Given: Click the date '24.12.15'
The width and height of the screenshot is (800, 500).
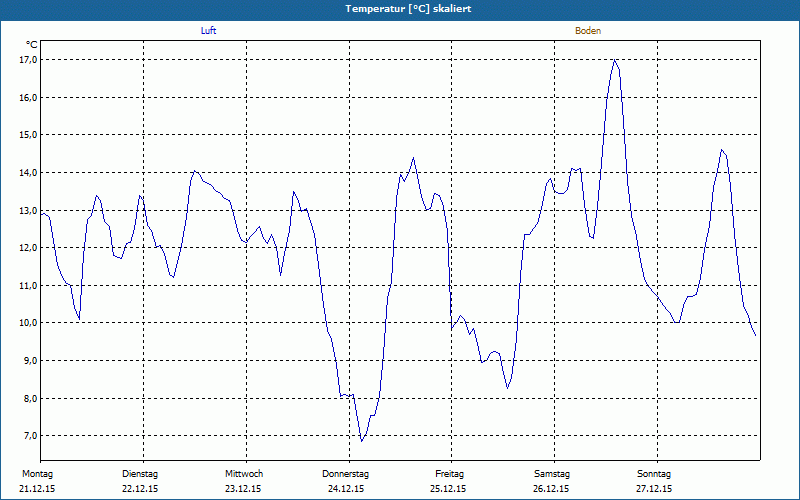Looking at the screenshot, I should 346,489.
